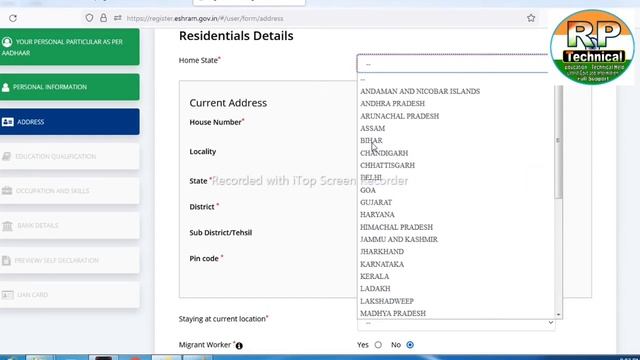The width and height of the screenshot is (640, 360).
Task: Click the Education Qualification book icon
Action: (6, 156)
